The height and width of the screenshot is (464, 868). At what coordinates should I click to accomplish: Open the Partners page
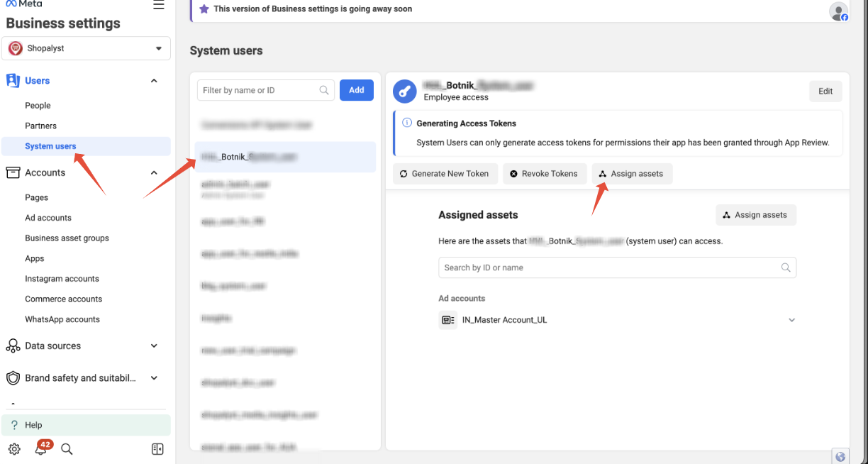coord(40,126)
